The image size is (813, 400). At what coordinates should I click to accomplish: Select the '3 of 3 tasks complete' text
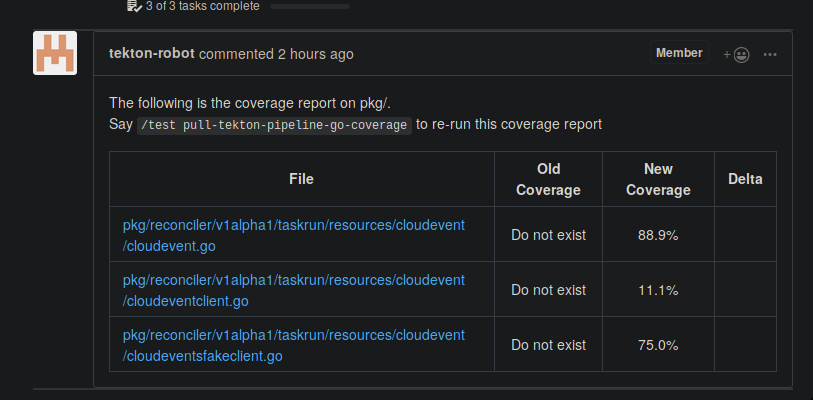[203, 6]
